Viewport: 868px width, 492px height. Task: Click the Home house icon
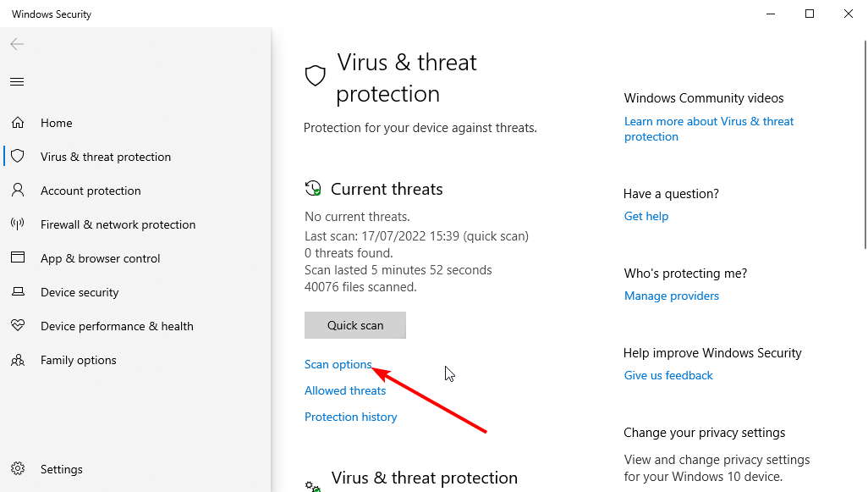[x=18, y=123]
